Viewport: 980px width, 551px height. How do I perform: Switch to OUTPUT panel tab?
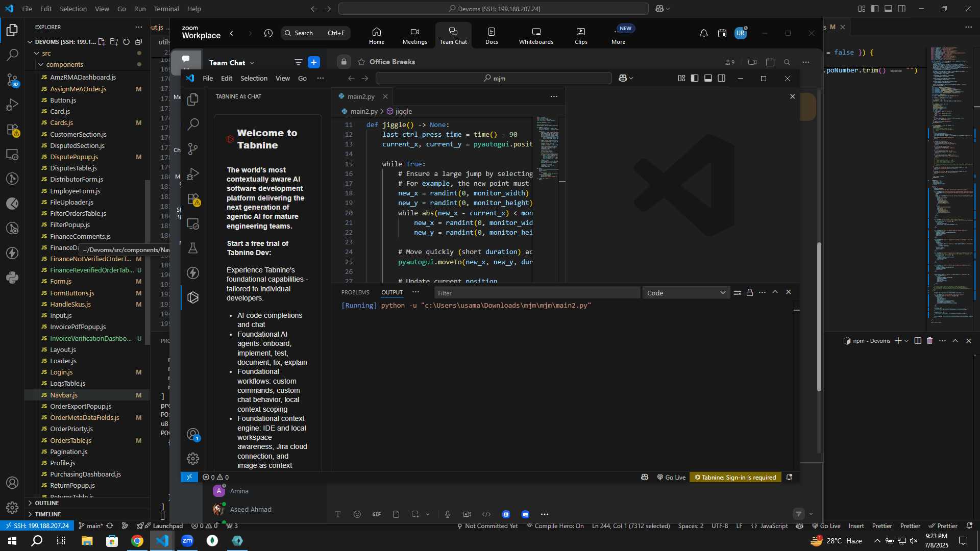(x=392, y=292)
